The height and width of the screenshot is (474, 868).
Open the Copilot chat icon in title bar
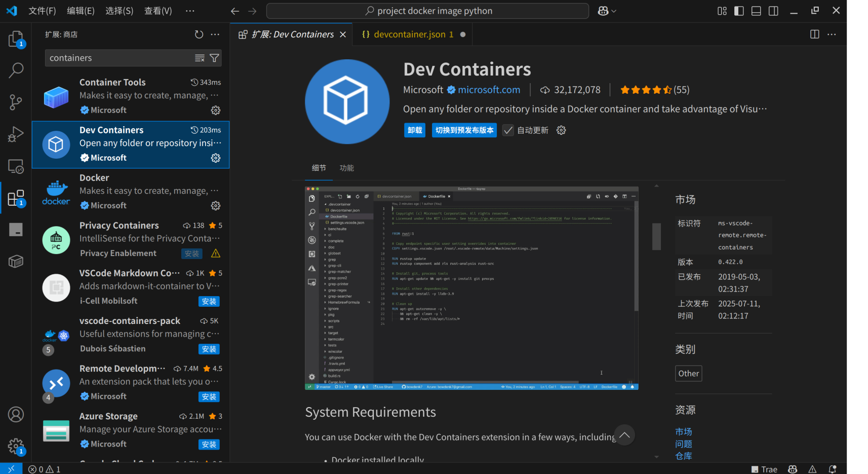click(x=603, y=11)
